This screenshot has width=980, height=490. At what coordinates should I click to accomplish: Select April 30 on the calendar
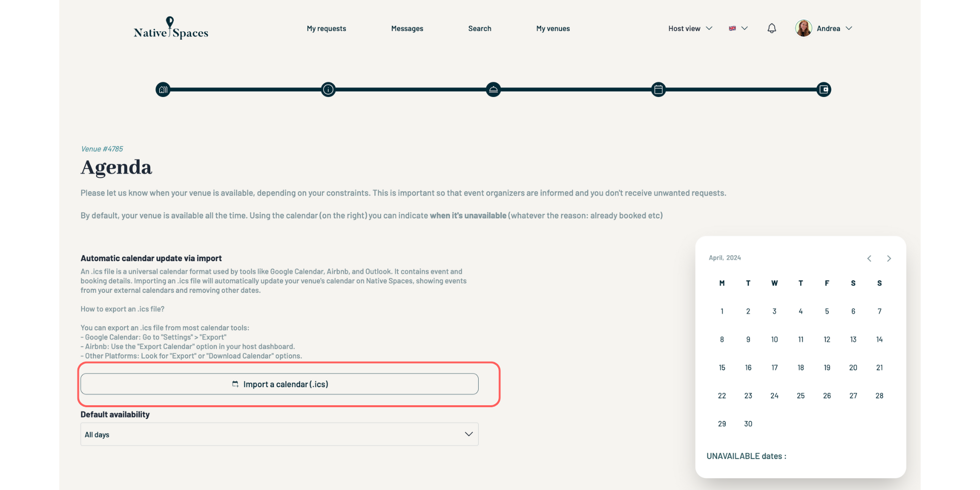point(748,424)
